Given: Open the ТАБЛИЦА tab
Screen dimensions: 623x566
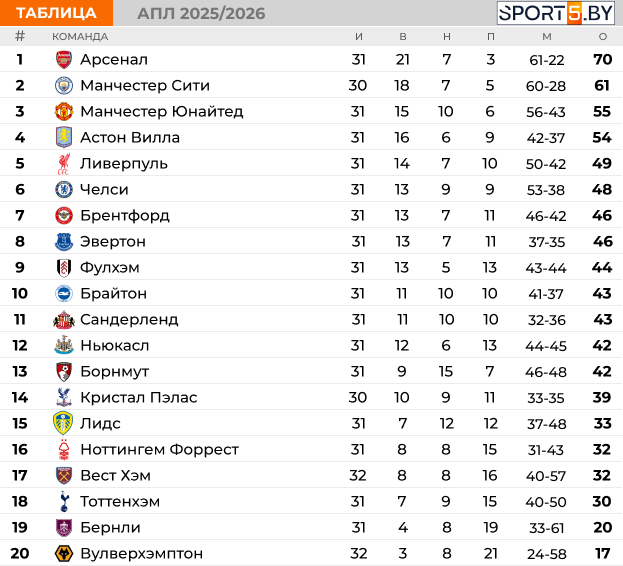Looking at the screenshot, I should 56,12.
